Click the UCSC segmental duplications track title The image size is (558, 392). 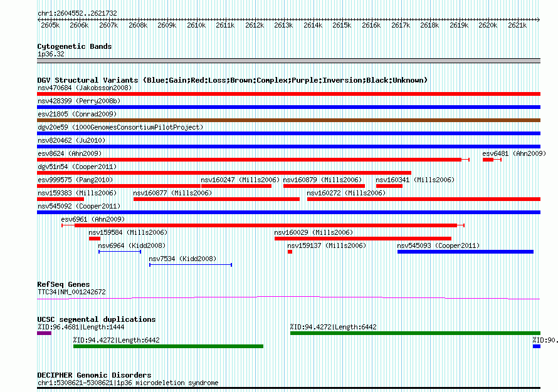[x=97, y=319]
